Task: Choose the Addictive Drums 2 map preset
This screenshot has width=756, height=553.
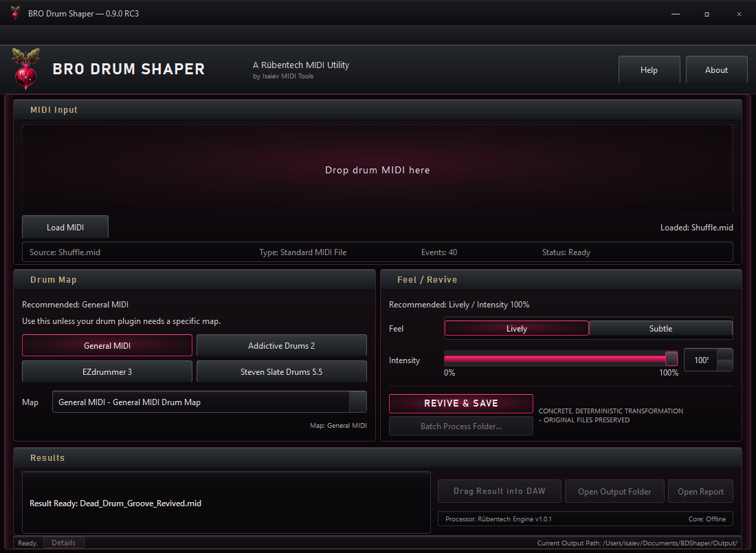Action: point(282,345)
